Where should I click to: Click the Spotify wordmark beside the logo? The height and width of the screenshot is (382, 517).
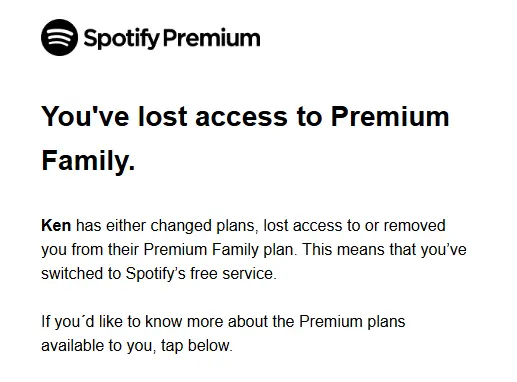point(122,39)
